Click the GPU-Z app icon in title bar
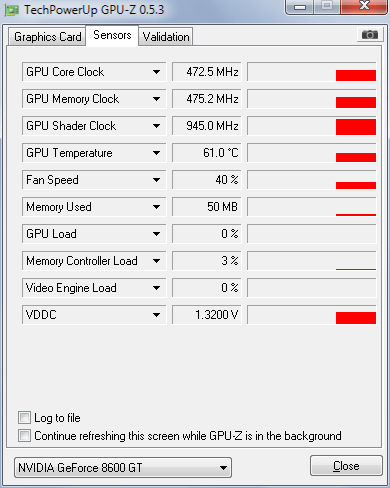390x488 pixels. point(12,10)
